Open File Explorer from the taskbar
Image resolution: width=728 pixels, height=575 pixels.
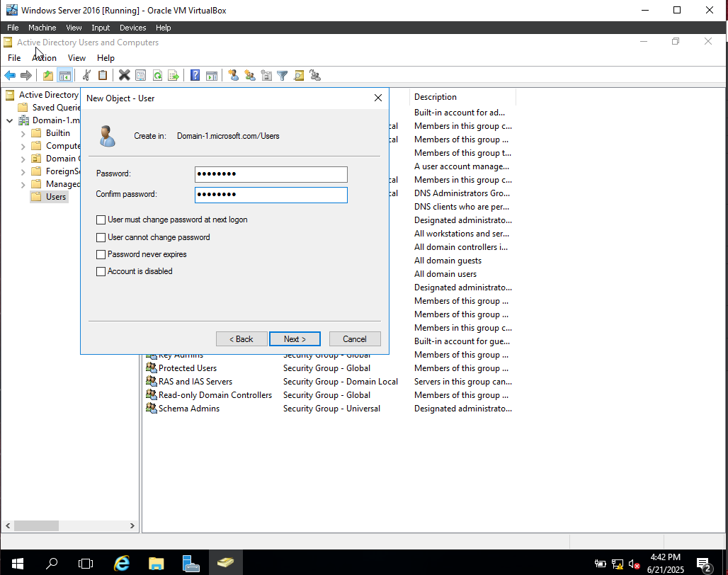coord(157,564)
